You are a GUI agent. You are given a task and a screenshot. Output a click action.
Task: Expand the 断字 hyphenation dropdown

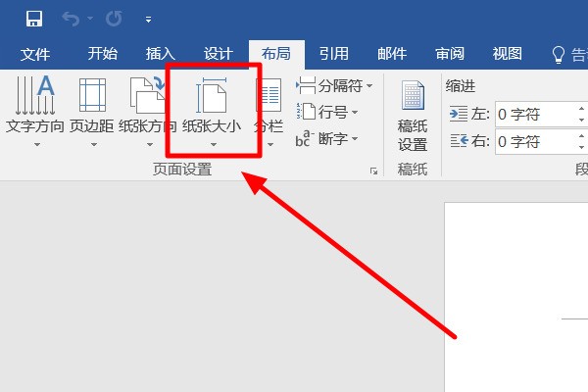click(327, 139)
